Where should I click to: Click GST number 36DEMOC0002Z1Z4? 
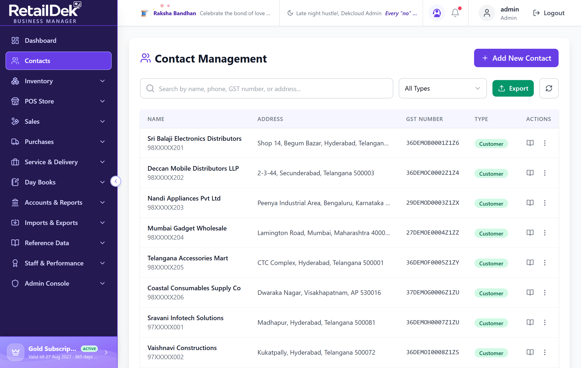coord(433,173)
